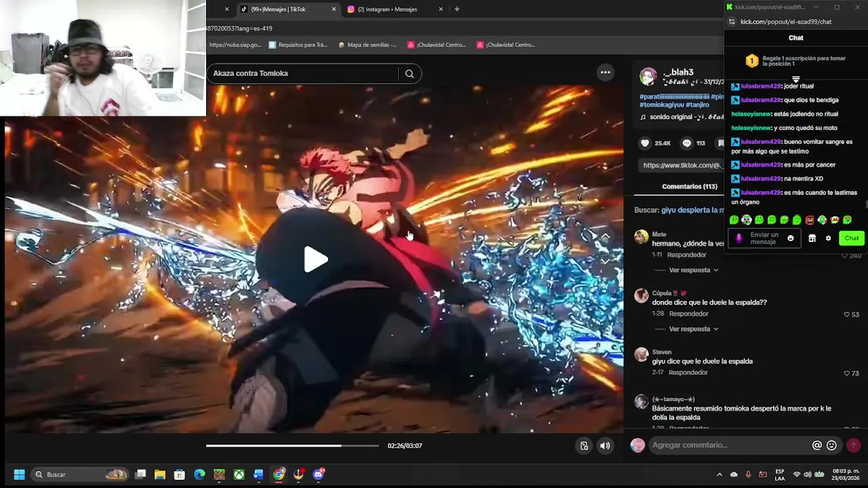Viewport: 868px width, 488px height.
Task: Open the #tanjiro hashtag
Action: point(697,105)
